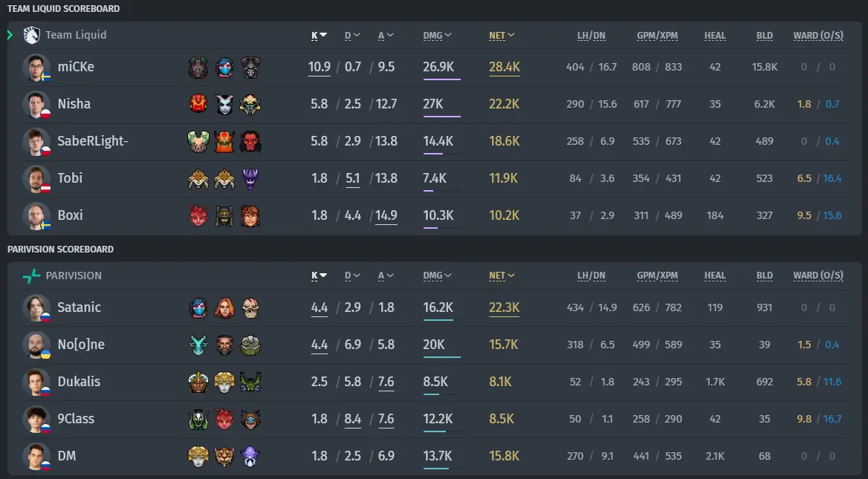Image resolution: width=868 pixels, height=479 pixels.
Task: Click Satanic's first hero icon
Action: pyautogui.click(x=198, y=307)
